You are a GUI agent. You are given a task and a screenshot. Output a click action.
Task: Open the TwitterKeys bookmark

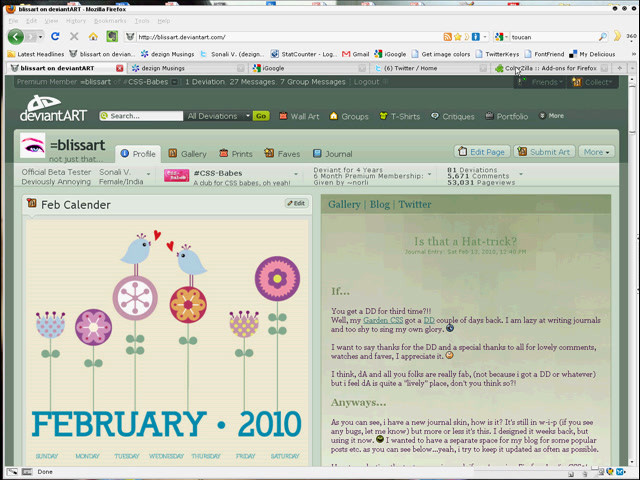click(x=497, y=54)
